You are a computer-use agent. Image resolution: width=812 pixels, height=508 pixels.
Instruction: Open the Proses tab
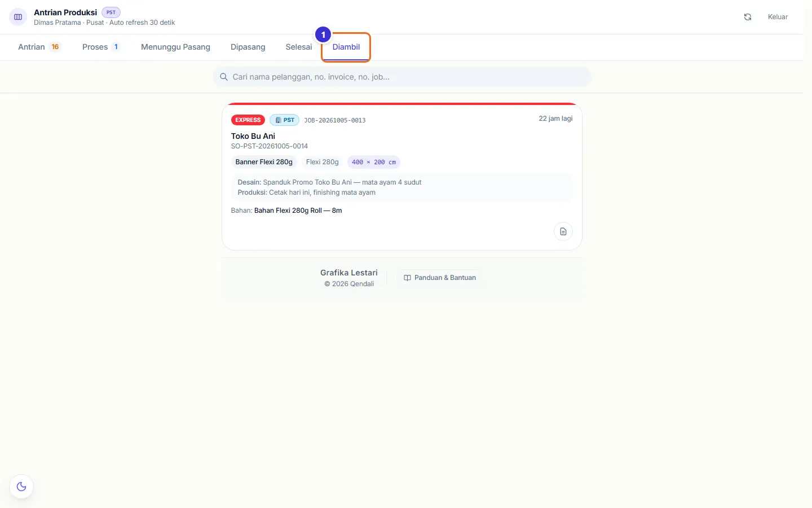(101, 47)
